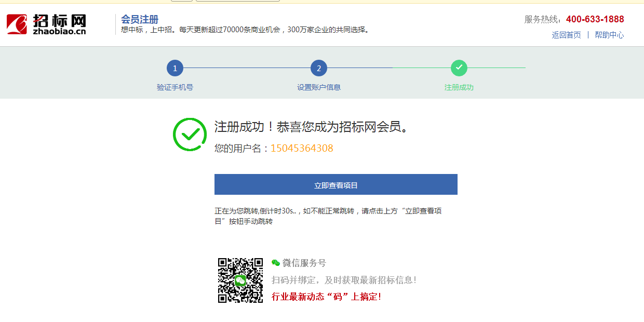Image resolution: width=644 pixels, height=322 pixels.
Task: Open the 帮助中心 link
Action: click(609, 35)
